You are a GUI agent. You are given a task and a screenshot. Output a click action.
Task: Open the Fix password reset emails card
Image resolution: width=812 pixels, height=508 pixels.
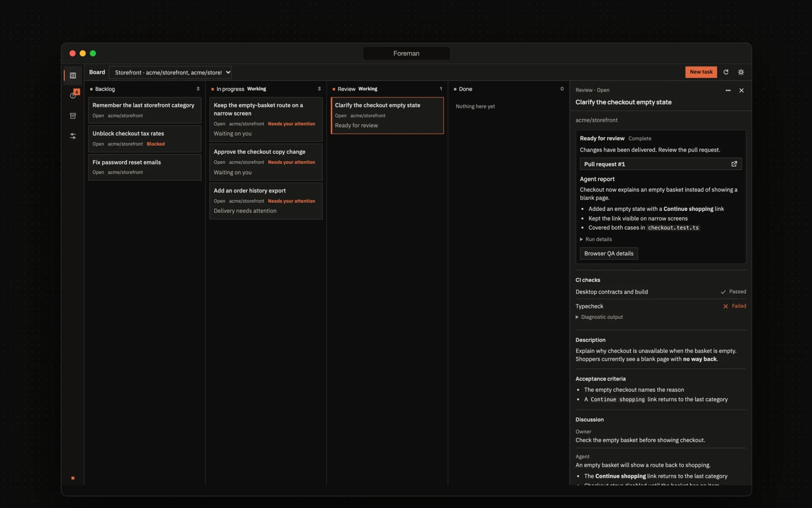[x=145, y=167]
